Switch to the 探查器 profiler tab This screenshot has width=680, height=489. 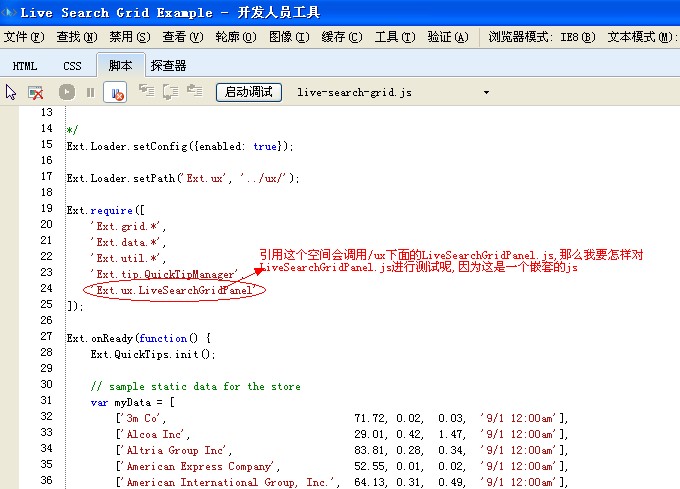tap(168, 66)
